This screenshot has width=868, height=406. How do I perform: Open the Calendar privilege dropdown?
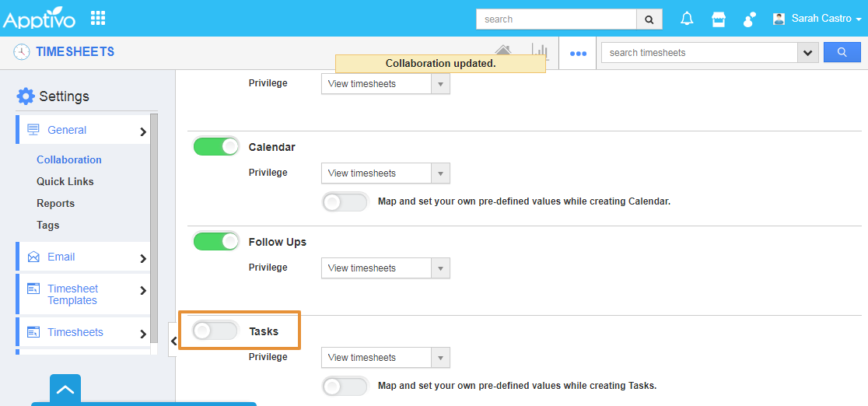coord(385,173)
